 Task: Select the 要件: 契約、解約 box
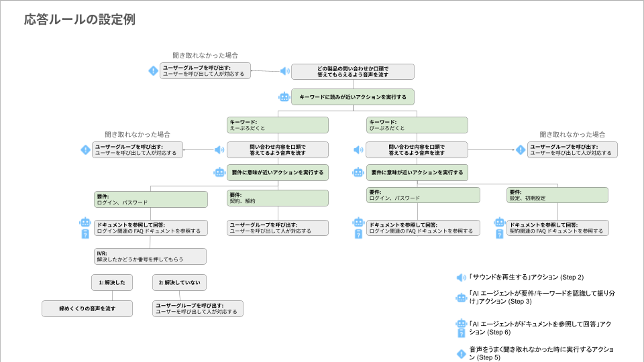pos(278,198)
